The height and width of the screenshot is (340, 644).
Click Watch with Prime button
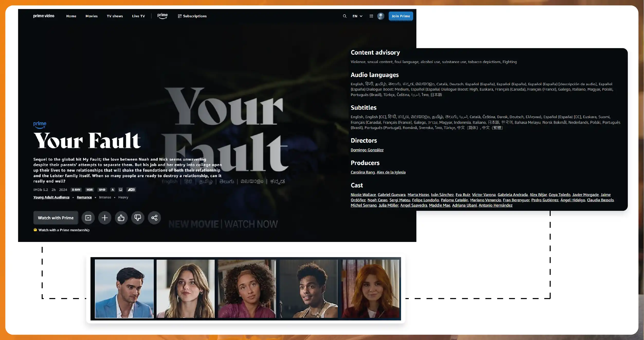56,218
